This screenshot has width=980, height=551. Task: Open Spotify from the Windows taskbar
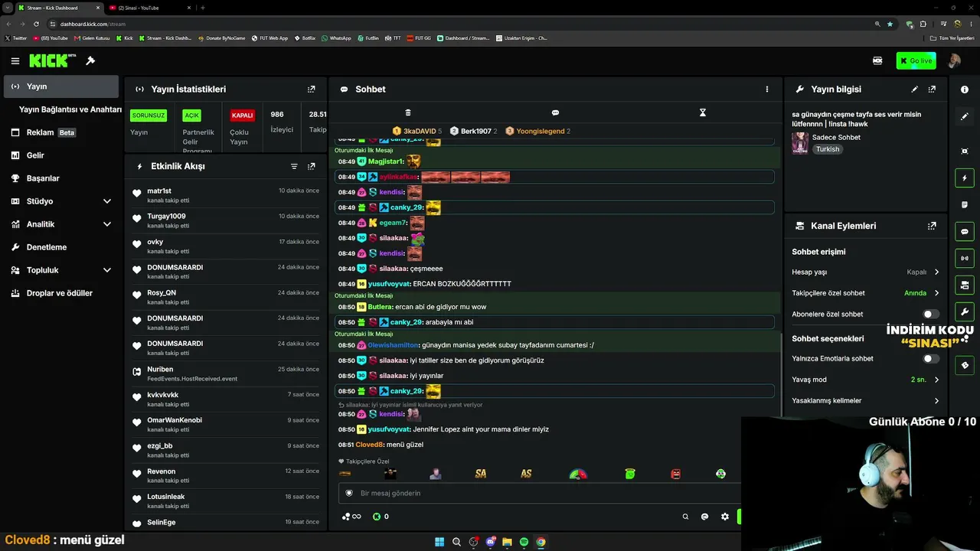pyautogui.click(x=524, y=542)
